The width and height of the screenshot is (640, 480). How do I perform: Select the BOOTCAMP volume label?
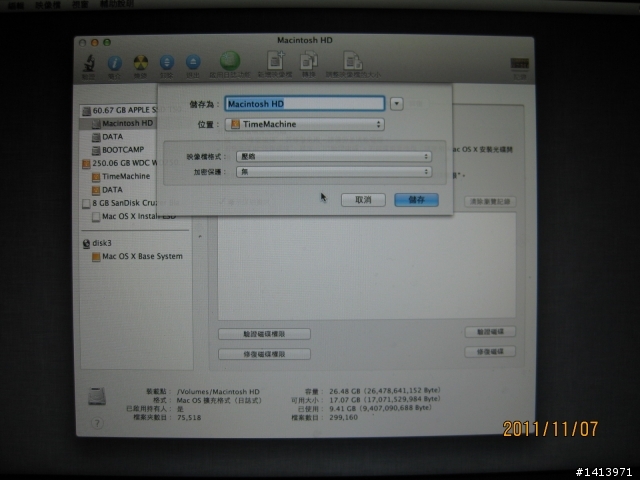point(123,150)
